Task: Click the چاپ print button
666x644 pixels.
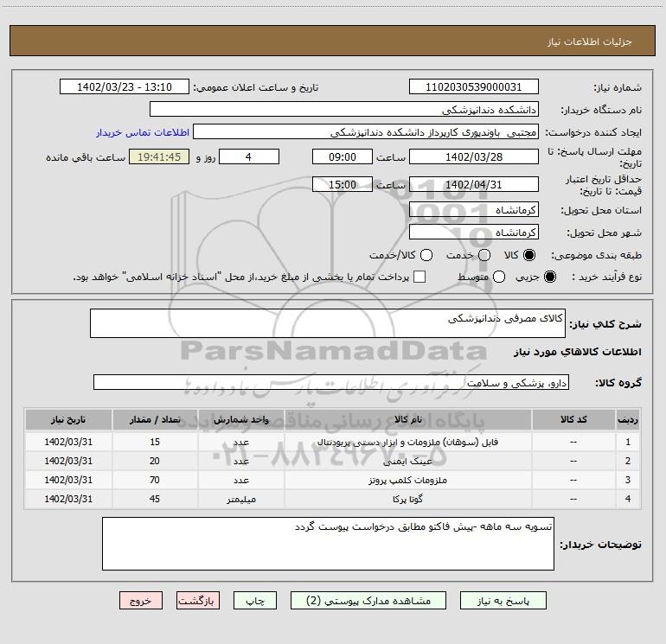Action: click(255, 601)
